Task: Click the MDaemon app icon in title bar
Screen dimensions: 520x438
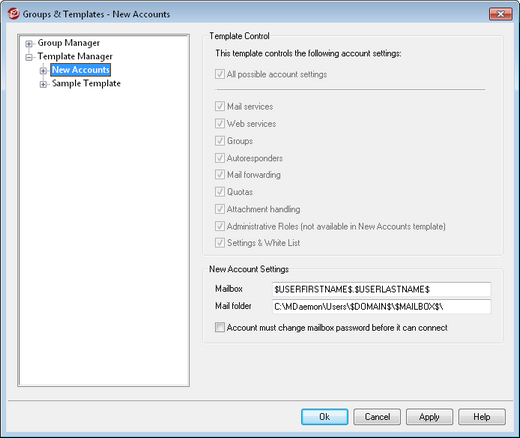Action: (x=14, y=14)
